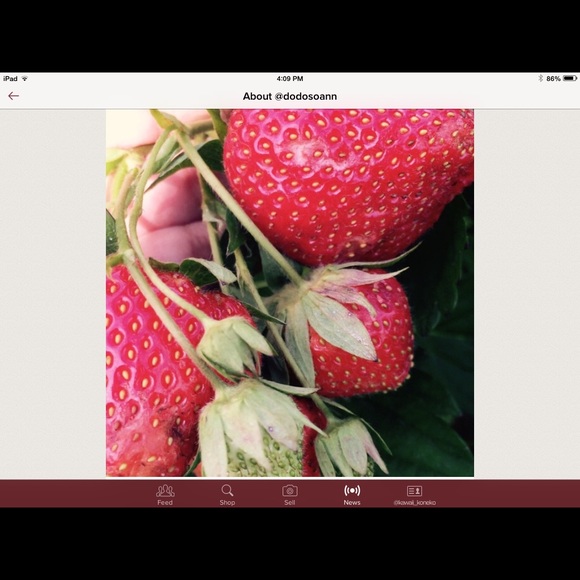The image size is (580, 580).
Task: Tap the About @dodosoann title
Action: pos(290,96)
